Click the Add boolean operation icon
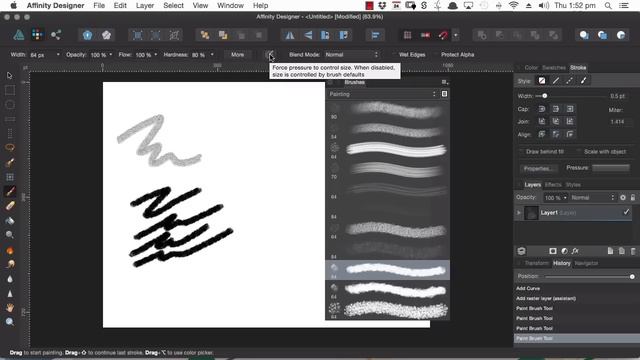 pyautogui.click(x=482, y=36)
